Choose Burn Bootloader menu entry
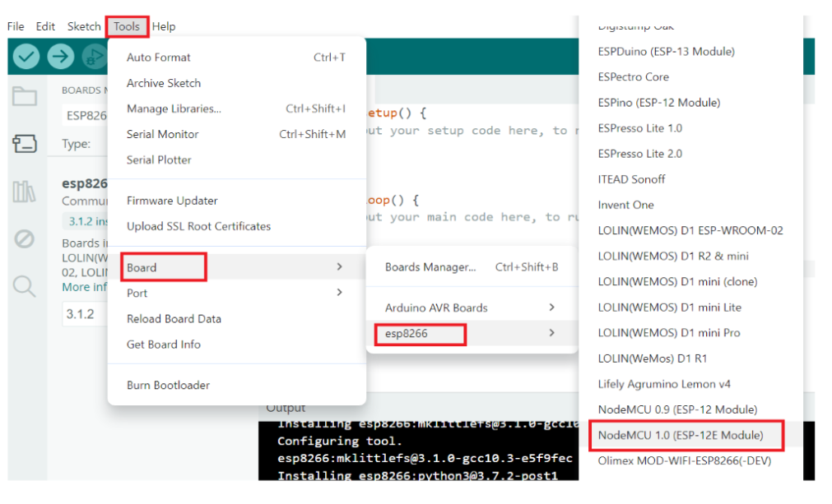This screenshot has height=504, width=832. 237,386
